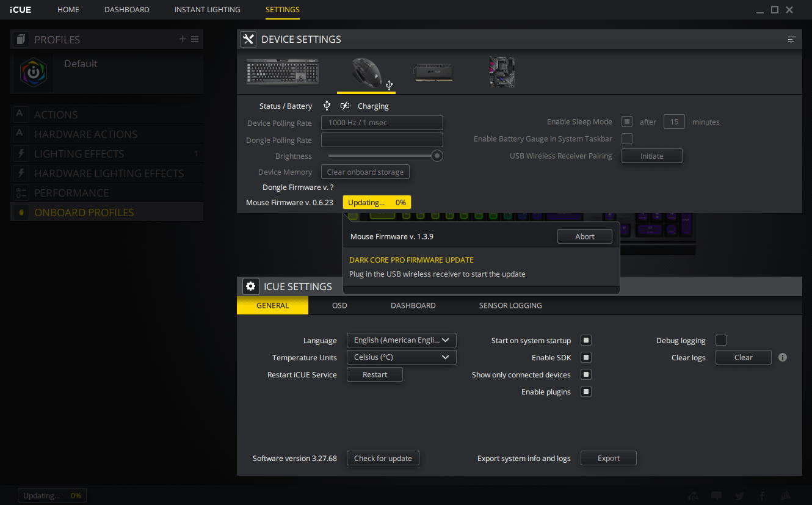Viewport: 812px width, 505px height.
Task: Click the Dark Core Pro Firmware Update heading
Action: click(x=411, y=260)
